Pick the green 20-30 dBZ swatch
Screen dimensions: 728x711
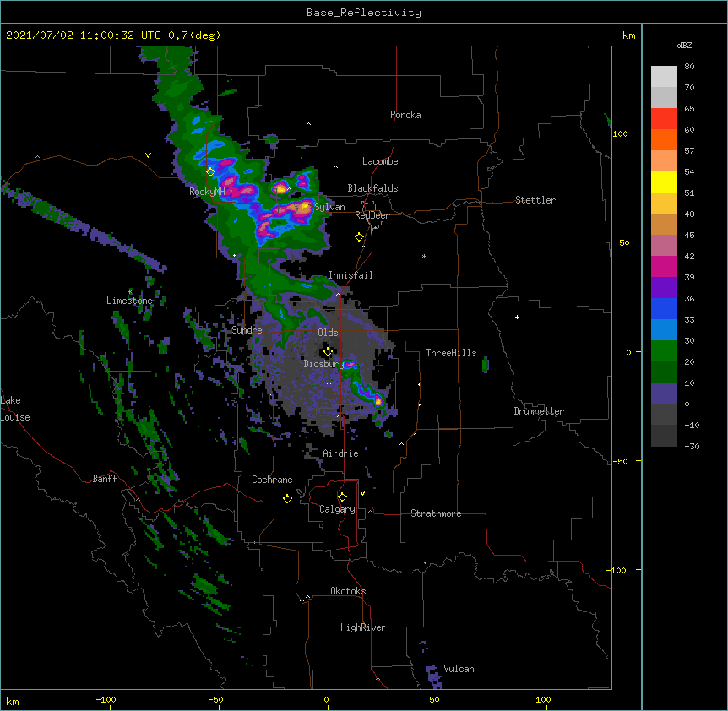click(x=664, y=351)
